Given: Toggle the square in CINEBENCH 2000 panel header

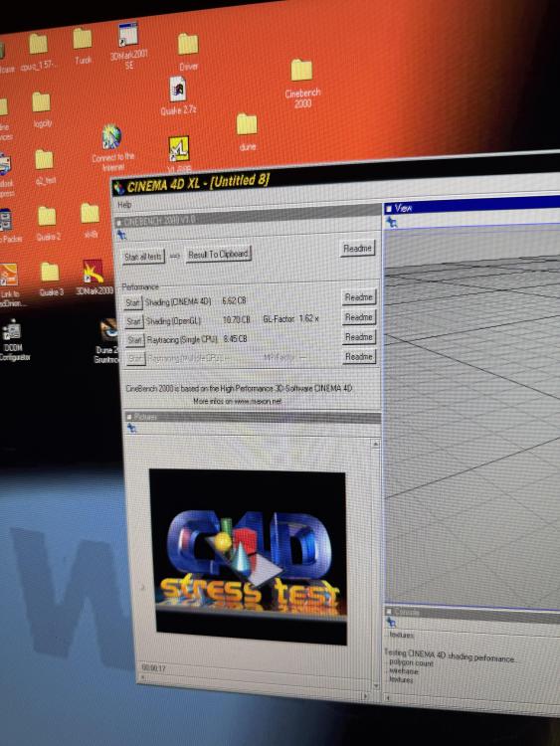Looking at the screenshot, I should pos(119,222).
